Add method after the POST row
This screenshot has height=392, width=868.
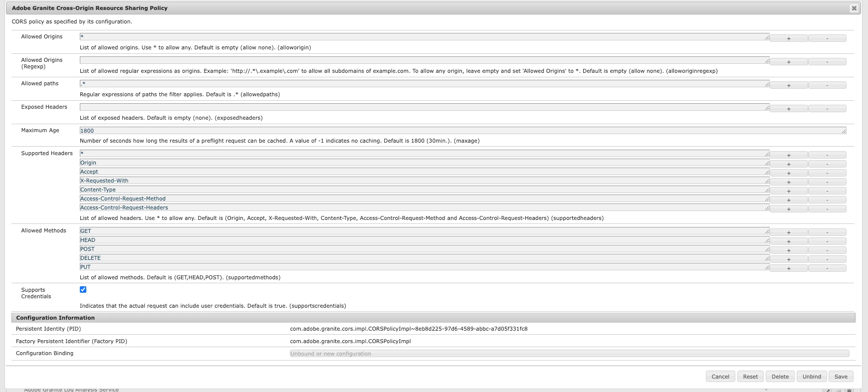[x=789, y=250]
